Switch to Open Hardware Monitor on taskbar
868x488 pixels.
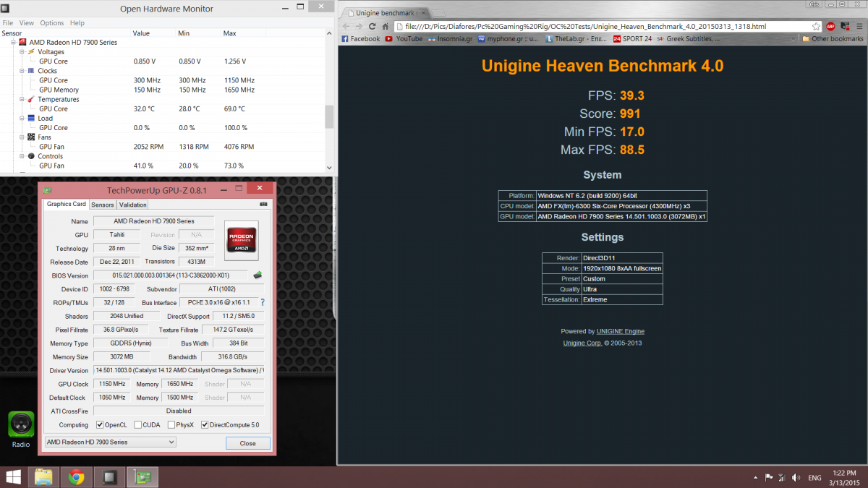pyautogui.click(x=109, y=477)
